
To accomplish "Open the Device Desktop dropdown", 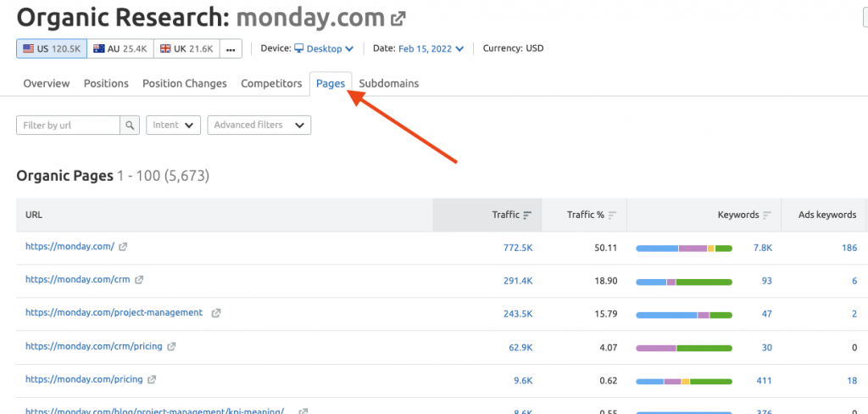I will point(324,48).
